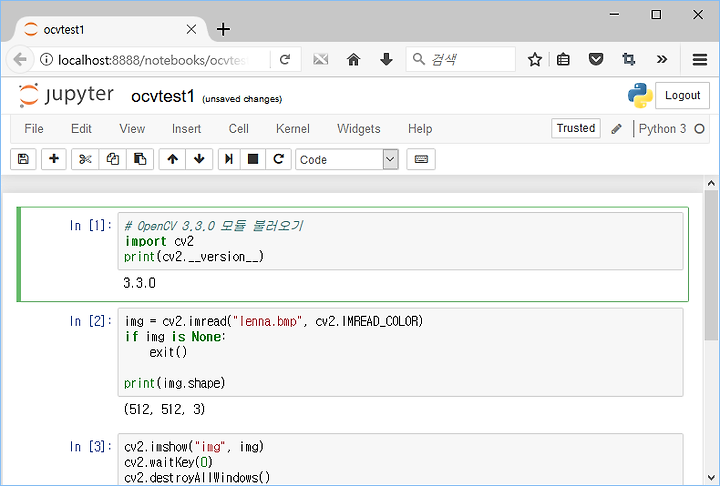Open the Insert menu
The image size is (720, 486).
(x=186, y=129)
